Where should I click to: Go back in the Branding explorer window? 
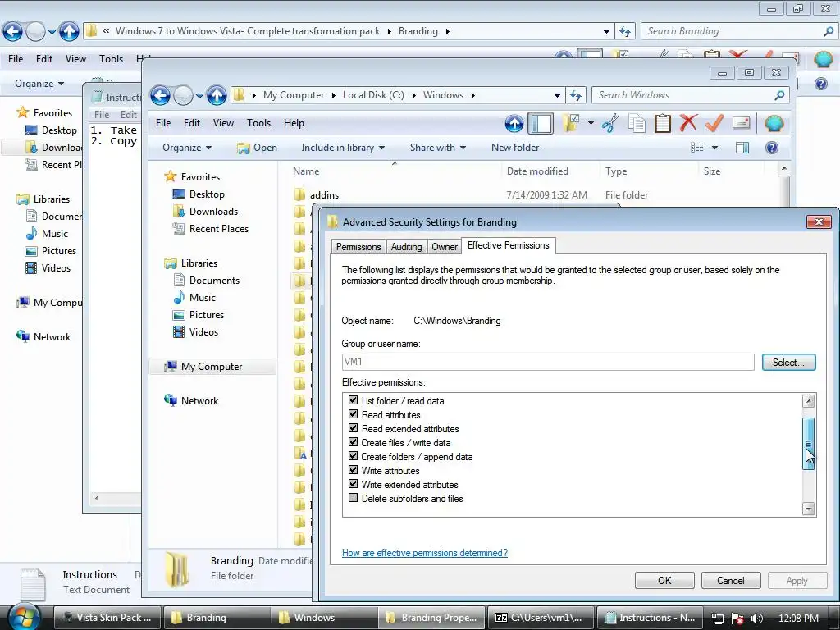click(x=12, y=32)
